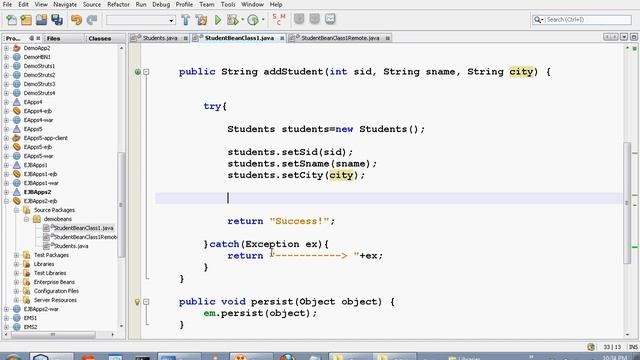Switch to the Files panel tab
Screen dimensions: 640x360
(53, 38)
